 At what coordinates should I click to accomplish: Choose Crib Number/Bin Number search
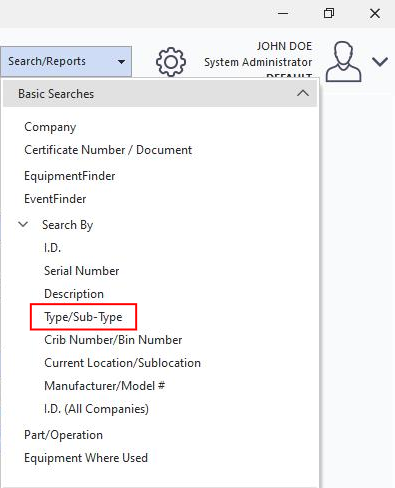click(x=113, y=340)
